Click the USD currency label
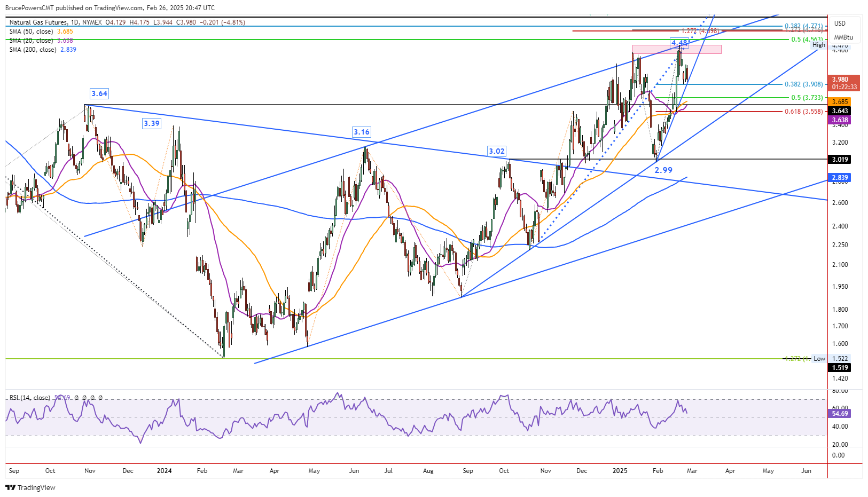The width and height of the screenshot is (868, 497). [x=840, y=23]
